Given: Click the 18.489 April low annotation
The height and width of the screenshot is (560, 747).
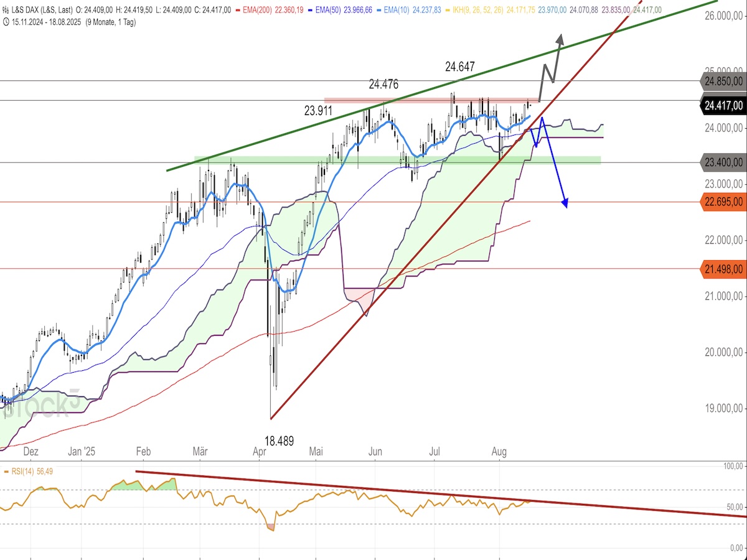Looking at the screenshot, I should [x=279, y=441].
